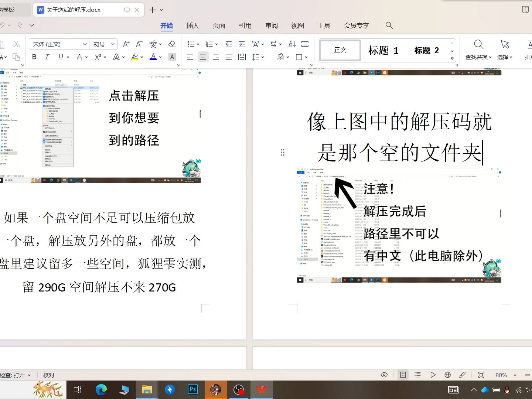
Task: Click the paragraph shading bucket icon
Action: [281, 57]
